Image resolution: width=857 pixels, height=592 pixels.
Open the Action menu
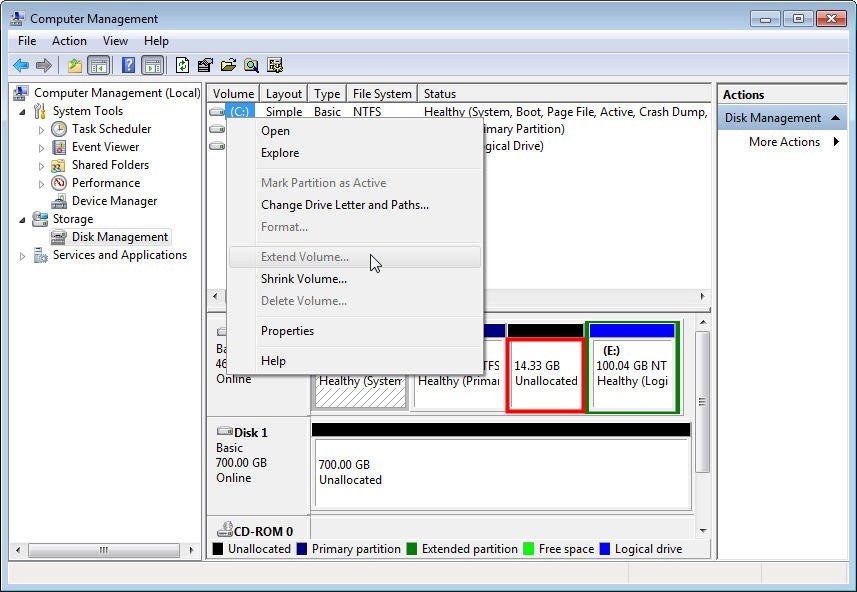click(x=69, y=41)
